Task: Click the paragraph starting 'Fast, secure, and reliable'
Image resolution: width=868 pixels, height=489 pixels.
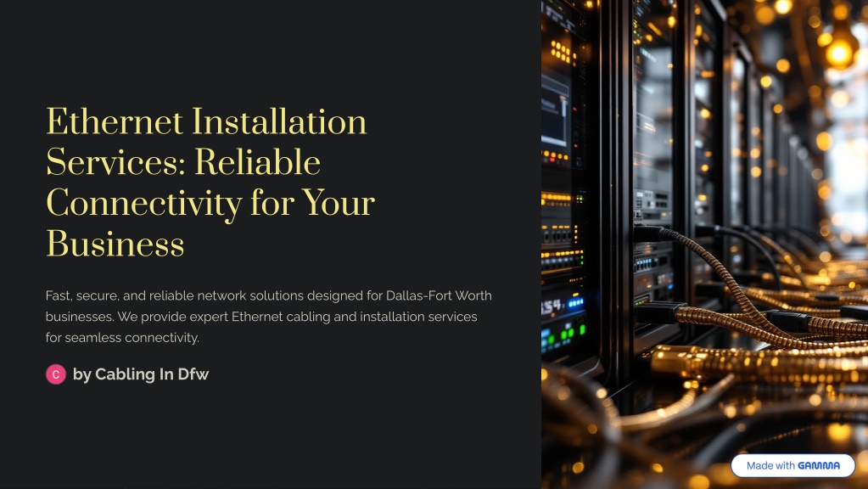Action: 268,316
